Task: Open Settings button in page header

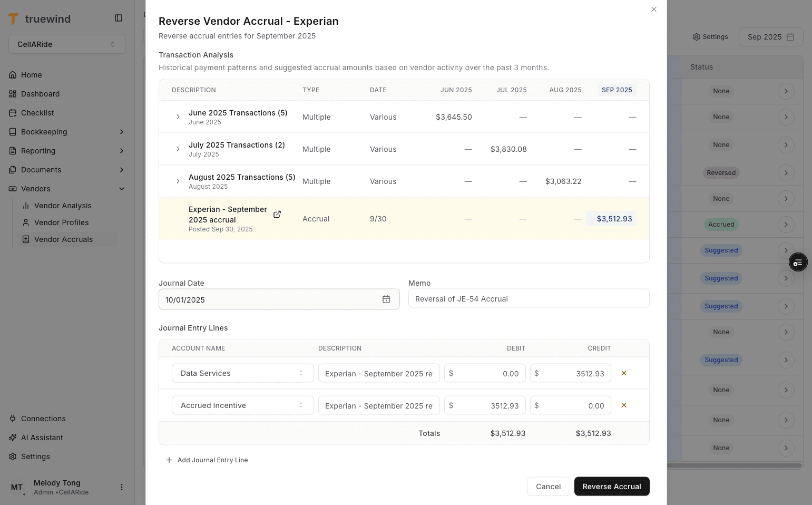Action: [710, 37]
